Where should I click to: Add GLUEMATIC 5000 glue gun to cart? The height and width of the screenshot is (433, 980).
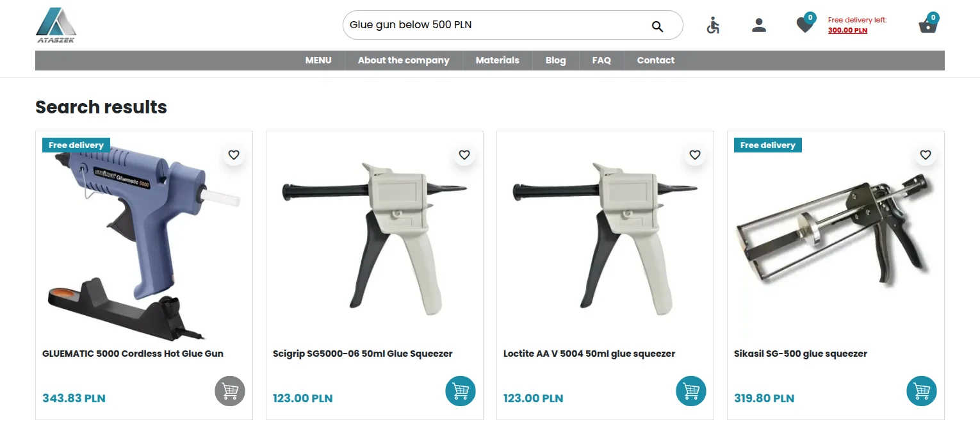click(x=230, y=391)
